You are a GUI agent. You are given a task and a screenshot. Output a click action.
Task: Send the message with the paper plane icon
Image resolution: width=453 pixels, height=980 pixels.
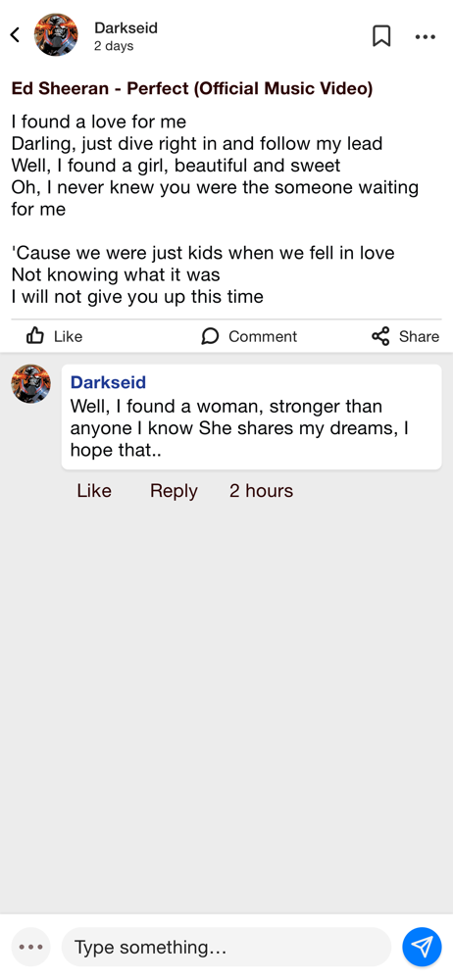coord(422,947)
